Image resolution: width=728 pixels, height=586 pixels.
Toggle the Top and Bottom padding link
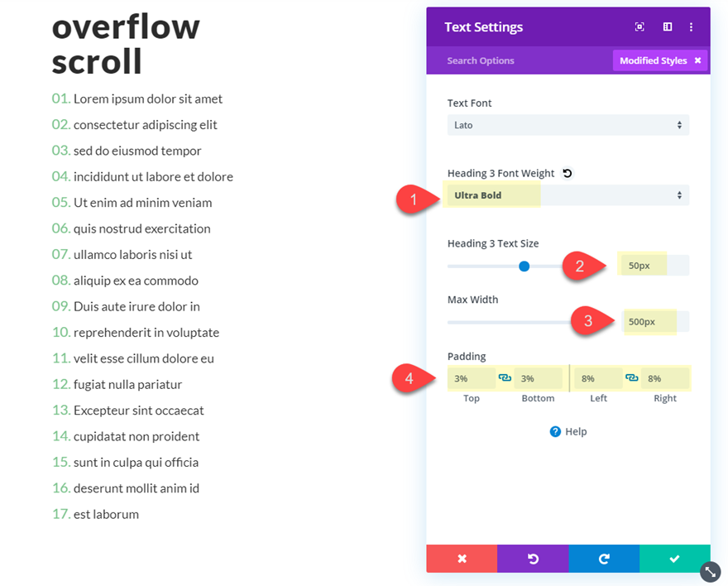pyautogui.click(x=505, y=378)
